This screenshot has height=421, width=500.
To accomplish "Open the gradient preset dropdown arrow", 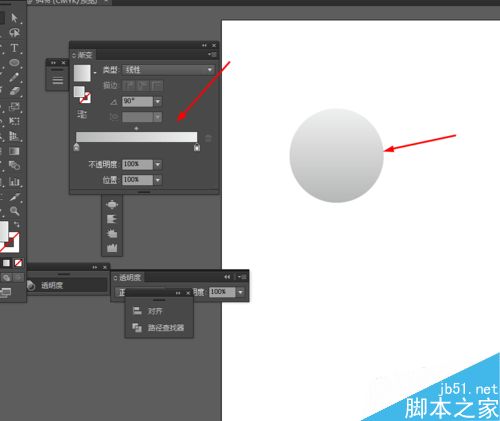I will 95,72.
